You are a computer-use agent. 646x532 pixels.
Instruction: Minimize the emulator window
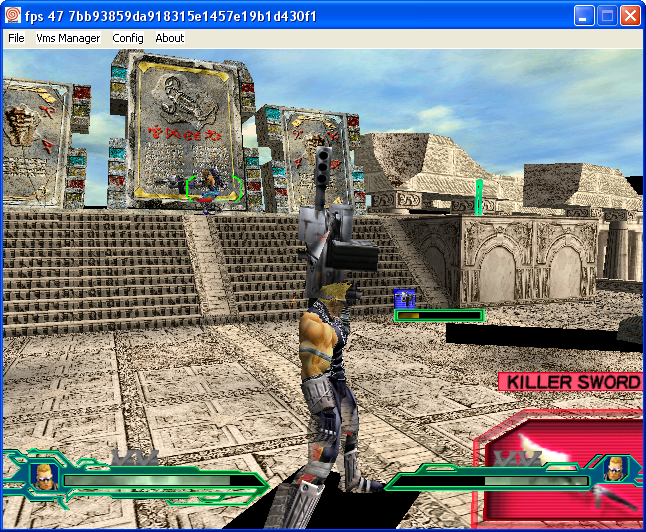point(584,16)
